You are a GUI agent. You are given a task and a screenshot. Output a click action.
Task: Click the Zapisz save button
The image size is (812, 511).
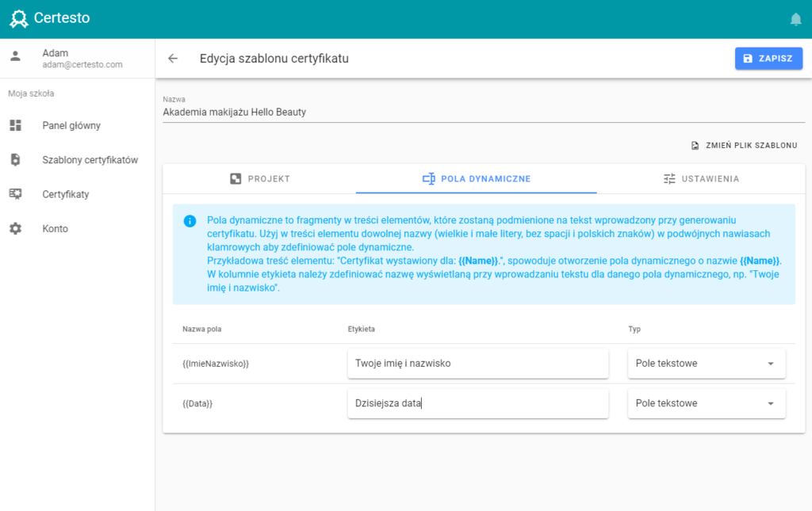[x=768, y=59]
